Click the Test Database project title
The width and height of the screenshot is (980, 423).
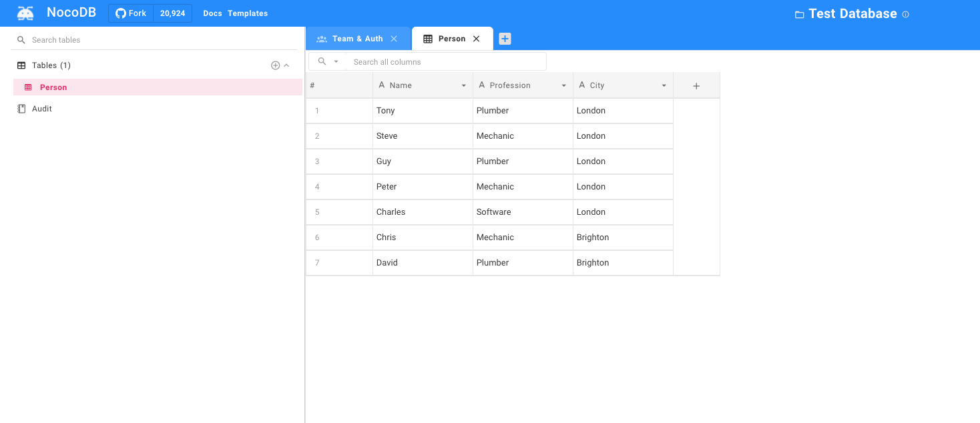(x=852, y=13)
